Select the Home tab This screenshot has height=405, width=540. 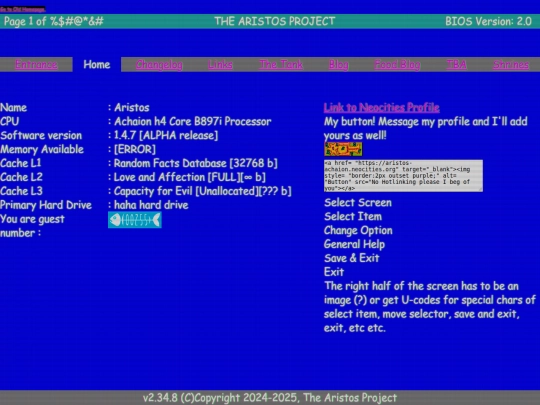point(97,64)
